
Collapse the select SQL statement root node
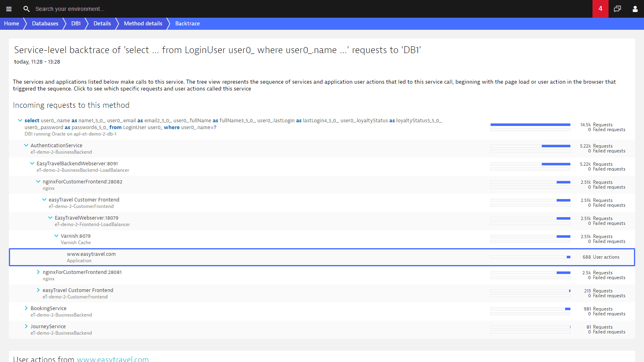[x=20, y=120]
